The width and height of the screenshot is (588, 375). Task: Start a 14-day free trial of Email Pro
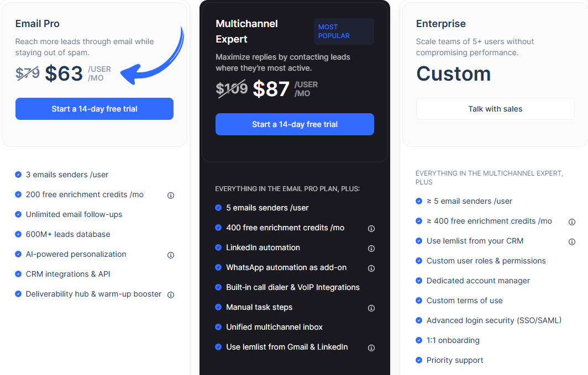94,109
